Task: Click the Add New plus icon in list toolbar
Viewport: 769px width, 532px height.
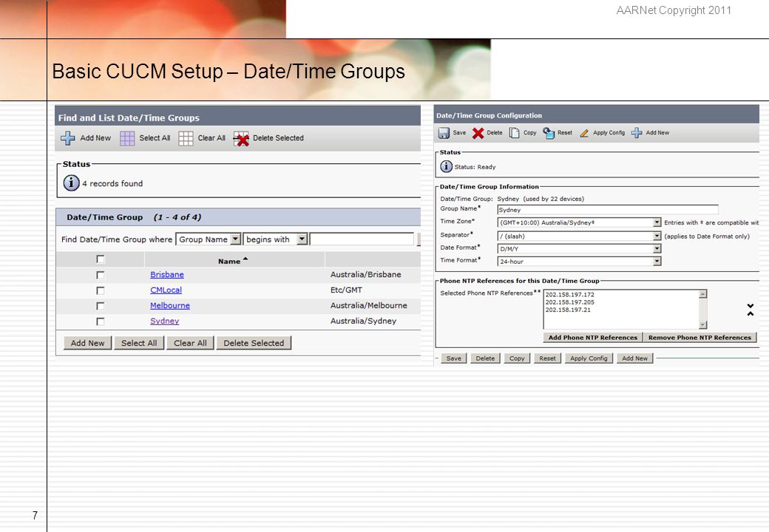Action: 68,138
